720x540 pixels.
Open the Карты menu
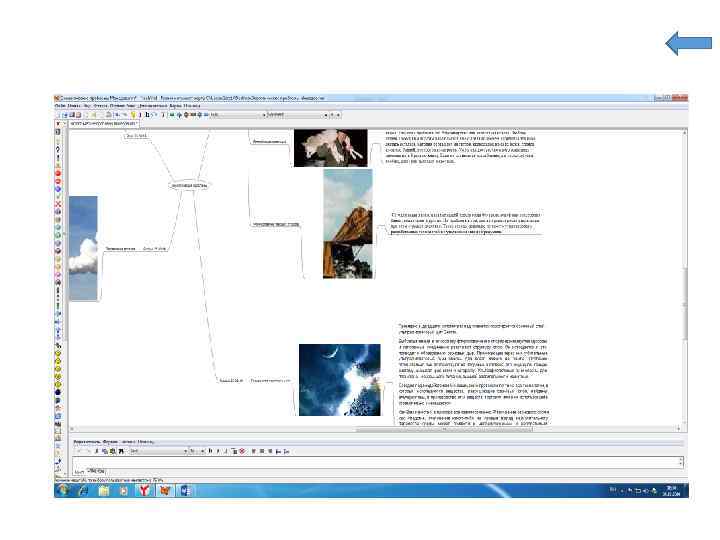click(175, 106)
